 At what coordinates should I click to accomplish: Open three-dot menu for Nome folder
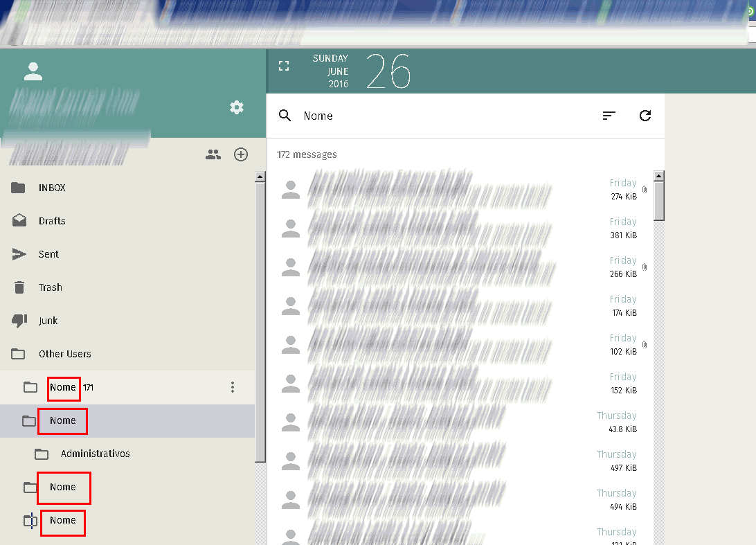(233, 387)
